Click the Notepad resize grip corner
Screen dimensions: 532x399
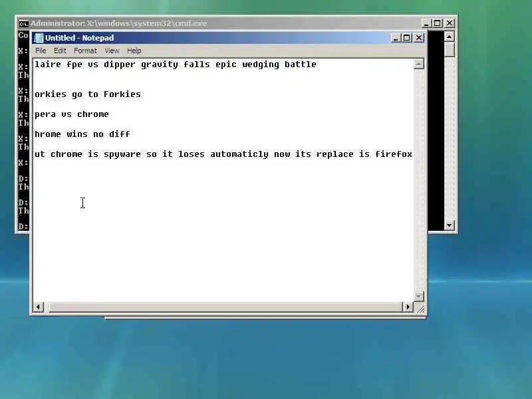420,308
